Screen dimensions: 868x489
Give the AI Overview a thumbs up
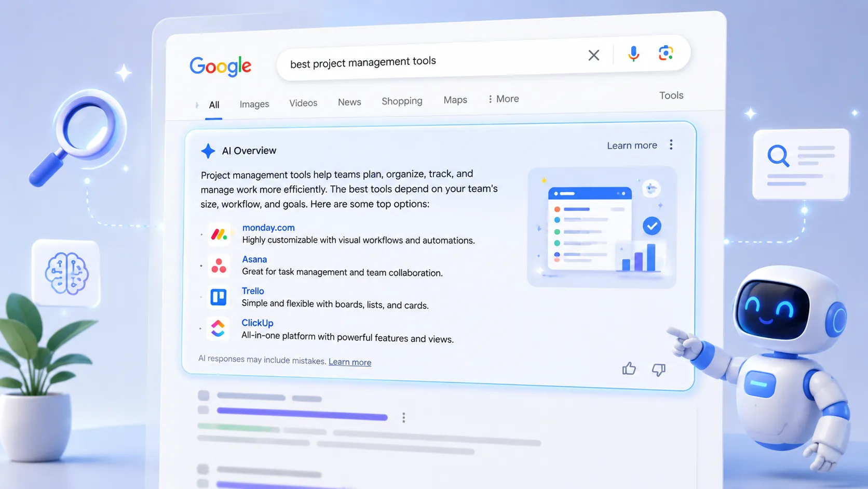(x=629, y=368)
